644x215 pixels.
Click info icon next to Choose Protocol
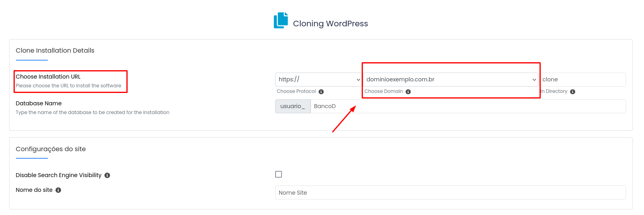pyautogui.click(x=321, y=92)
